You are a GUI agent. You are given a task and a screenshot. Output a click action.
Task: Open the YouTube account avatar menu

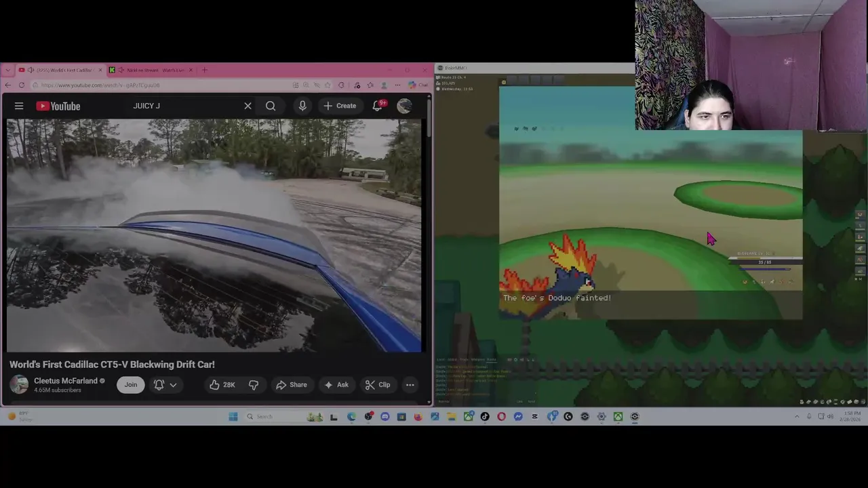point(404,106)
